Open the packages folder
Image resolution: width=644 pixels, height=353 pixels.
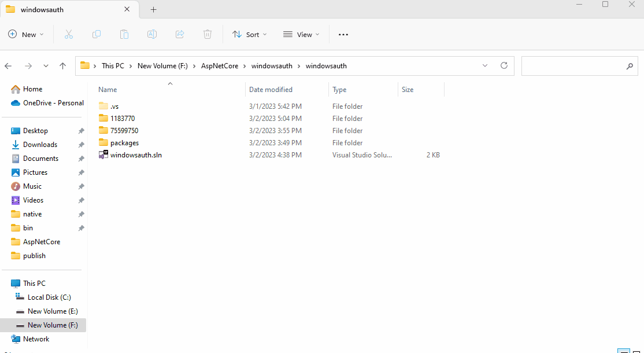(124, 142)
